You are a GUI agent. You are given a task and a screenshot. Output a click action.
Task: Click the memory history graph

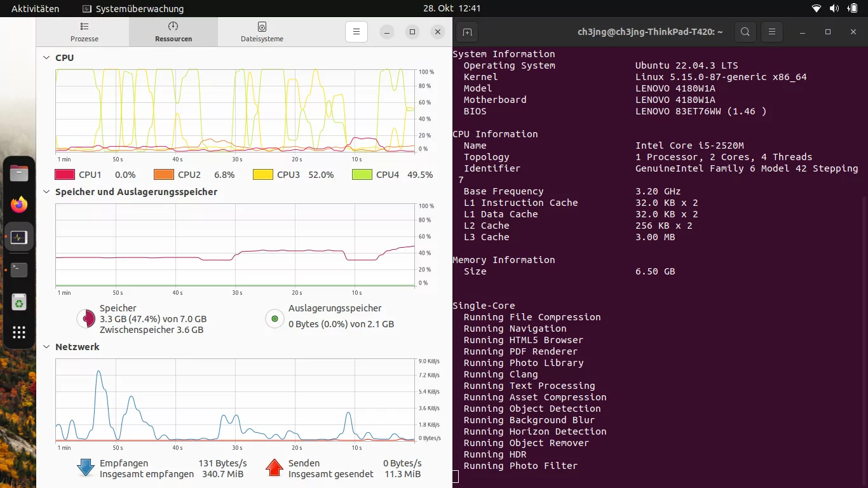point(235,245)
